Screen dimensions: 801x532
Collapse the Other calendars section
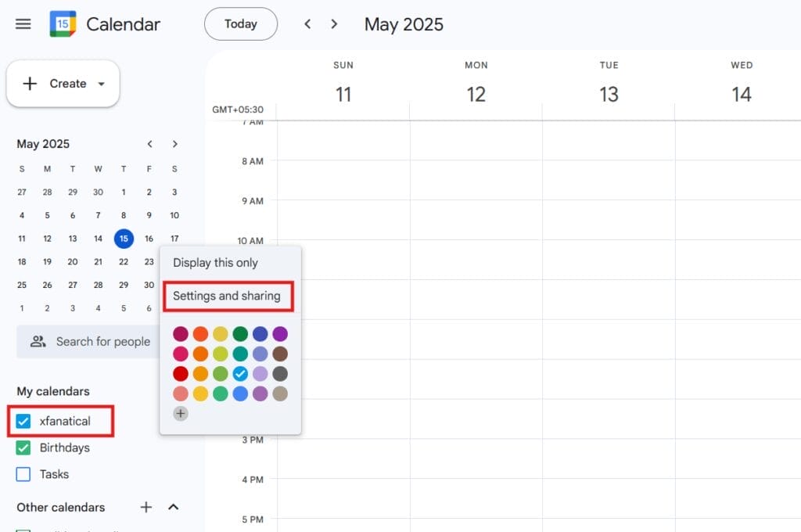click(174, 507)
